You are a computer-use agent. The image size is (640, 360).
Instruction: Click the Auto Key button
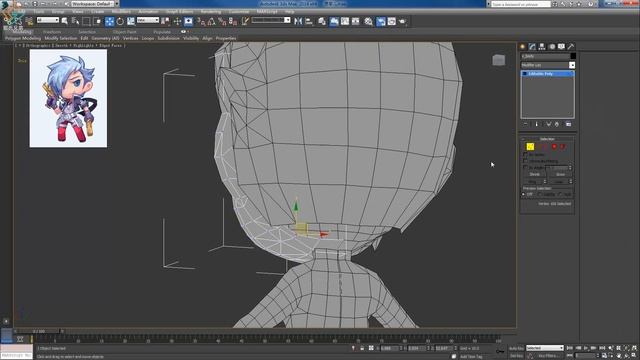pyautogui.click(x=516, y=348)
